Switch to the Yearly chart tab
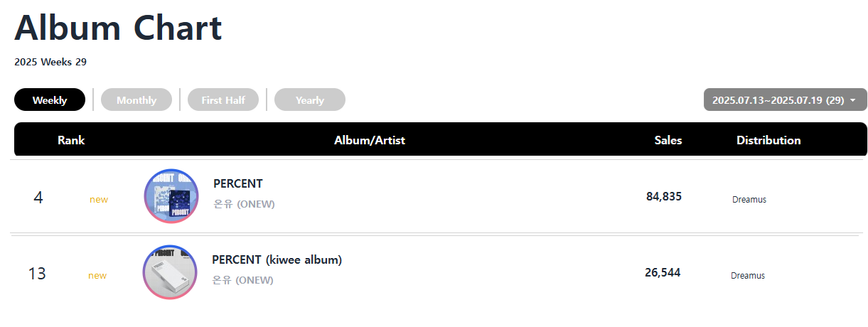 point(310,100)
